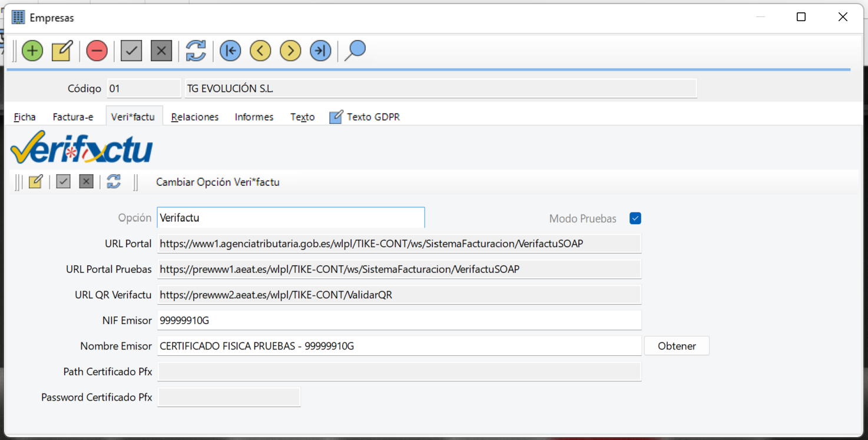The height and width of the screenshot is (440, 868).
Task: Delete company with red minus icon
Action: click(x=97, y=51)
